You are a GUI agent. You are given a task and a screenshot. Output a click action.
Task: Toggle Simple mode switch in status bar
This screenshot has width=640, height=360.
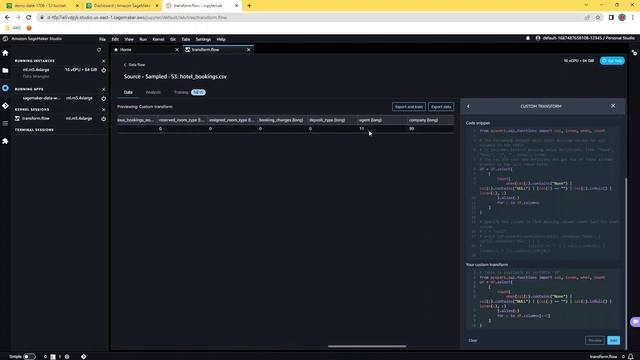(x=29, y=356)
